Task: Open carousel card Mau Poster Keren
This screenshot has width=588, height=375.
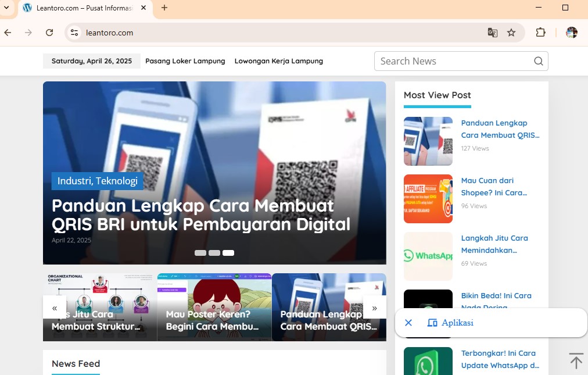Action: coord(214,308)
